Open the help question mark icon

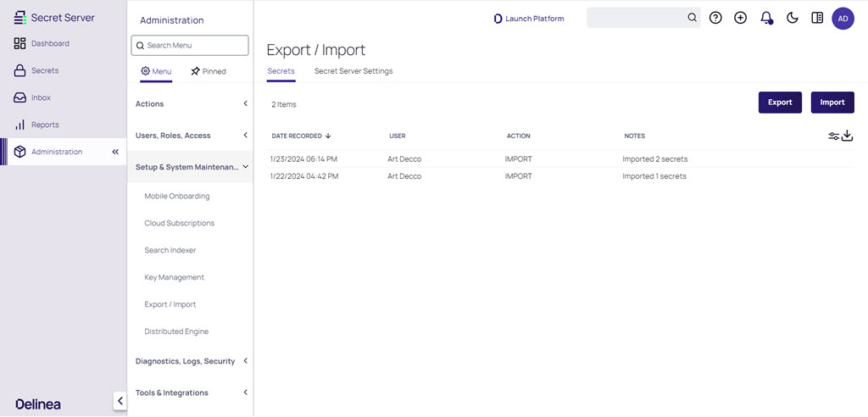[715, 19]
